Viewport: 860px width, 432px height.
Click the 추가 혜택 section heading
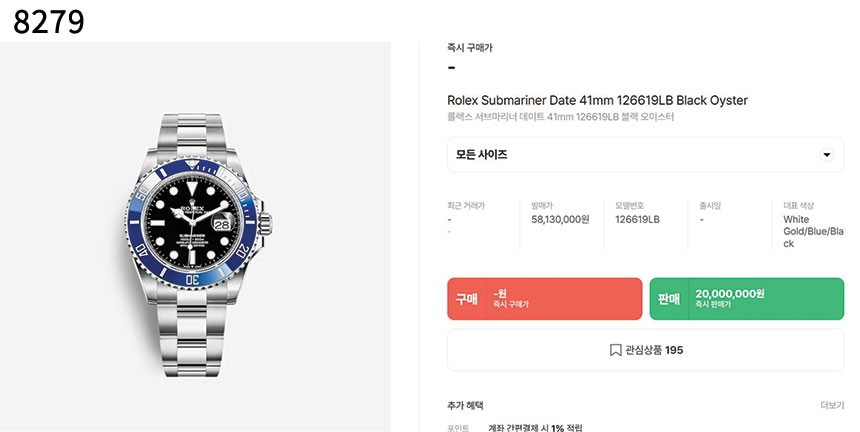[465, 406]
